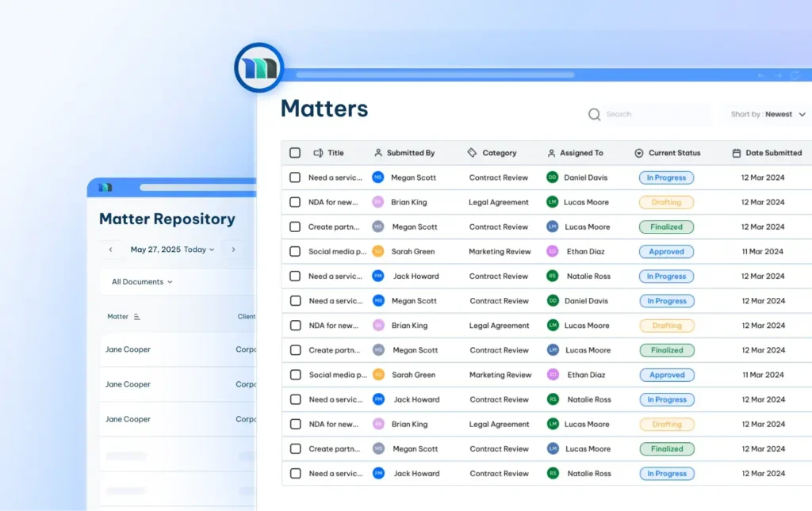Select the checkbox on the Social media row
This screenshot has height=511, width=812.
(x=295, y=251)
